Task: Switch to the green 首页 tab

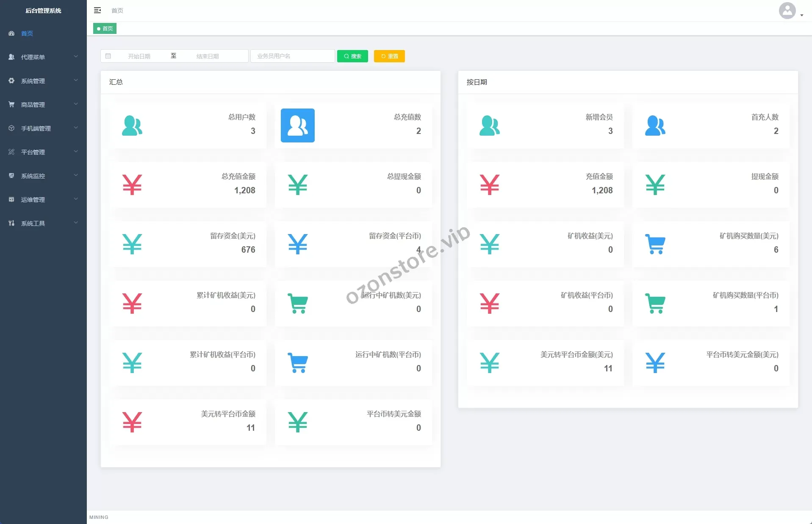Action: (x=105, y=28)
